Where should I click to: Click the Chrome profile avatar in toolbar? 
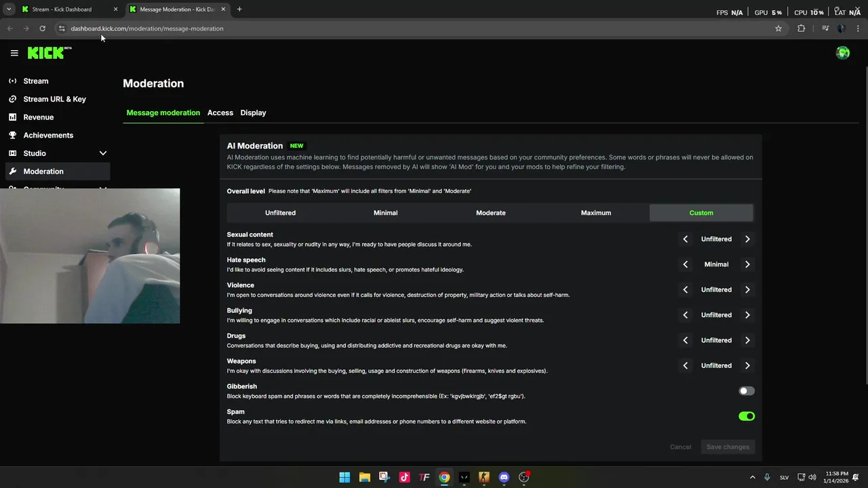(x=842, y=28)
